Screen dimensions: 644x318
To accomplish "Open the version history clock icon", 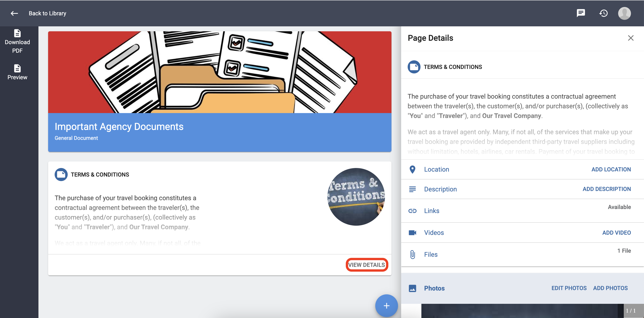I will [603, 13].
